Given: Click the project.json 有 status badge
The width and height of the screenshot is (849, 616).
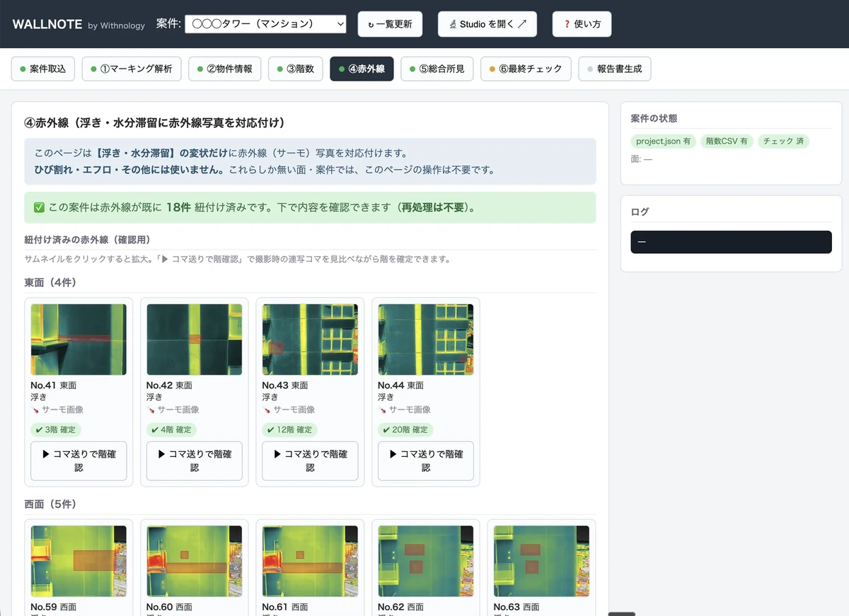Looking at the screenshot, I should (664, 141).
